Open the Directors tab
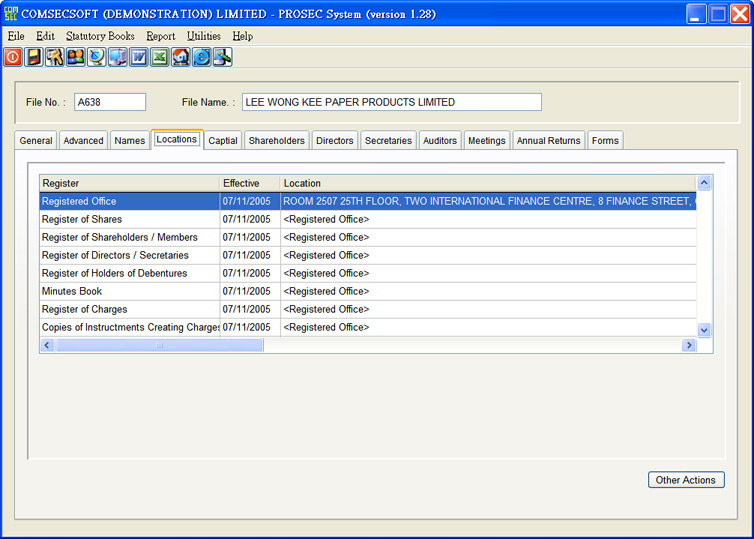This screenshot has width=754, height=539. pyautogui.click(x=334, y=141)
